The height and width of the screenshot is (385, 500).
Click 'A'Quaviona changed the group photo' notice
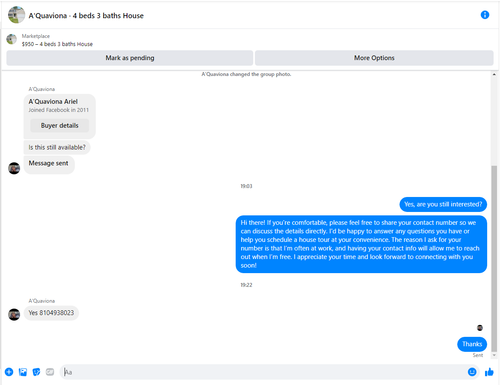click(246, 74)
